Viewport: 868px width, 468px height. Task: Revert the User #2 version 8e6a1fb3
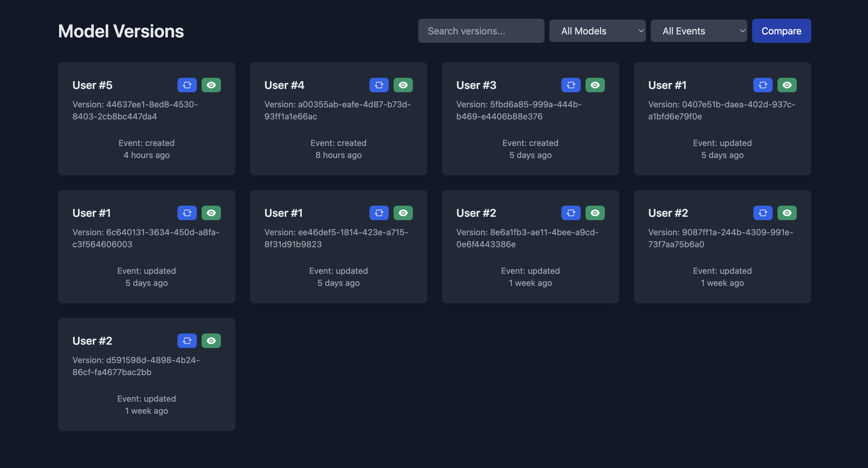571,213
